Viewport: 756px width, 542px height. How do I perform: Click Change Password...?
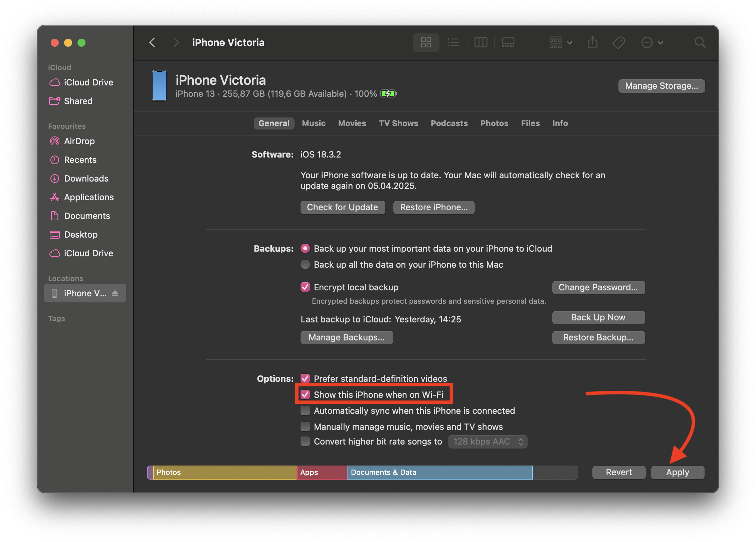tap(598, 288)
